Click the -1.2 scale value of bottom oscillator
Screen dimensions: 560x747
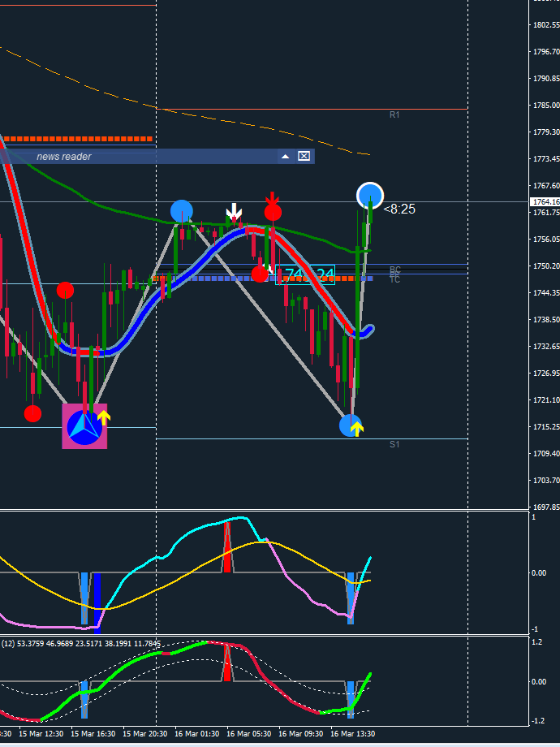click(x=536, y=721)
